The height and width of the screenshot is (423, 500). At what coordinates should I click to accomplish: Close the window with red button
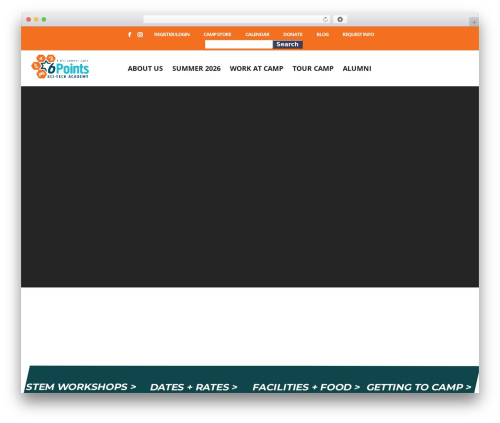[29, 19]
